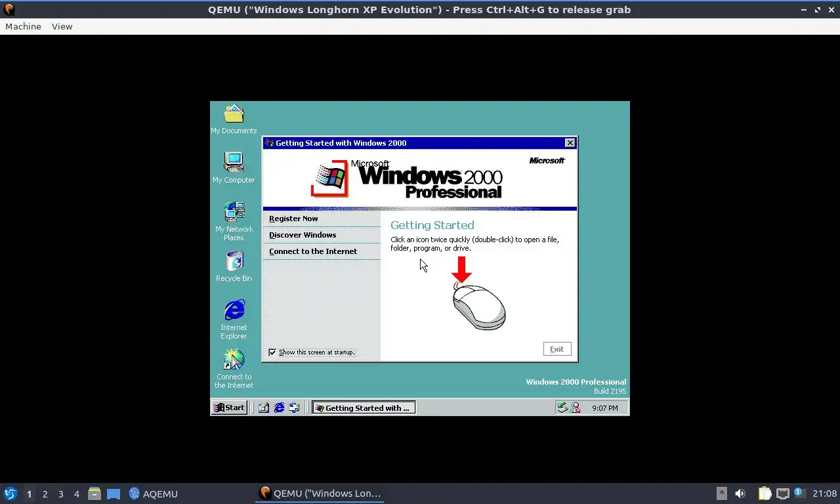This screenshot has width=840, height=504.
Task: Open the QEMU View menu
Action: (x=62, y=26)
